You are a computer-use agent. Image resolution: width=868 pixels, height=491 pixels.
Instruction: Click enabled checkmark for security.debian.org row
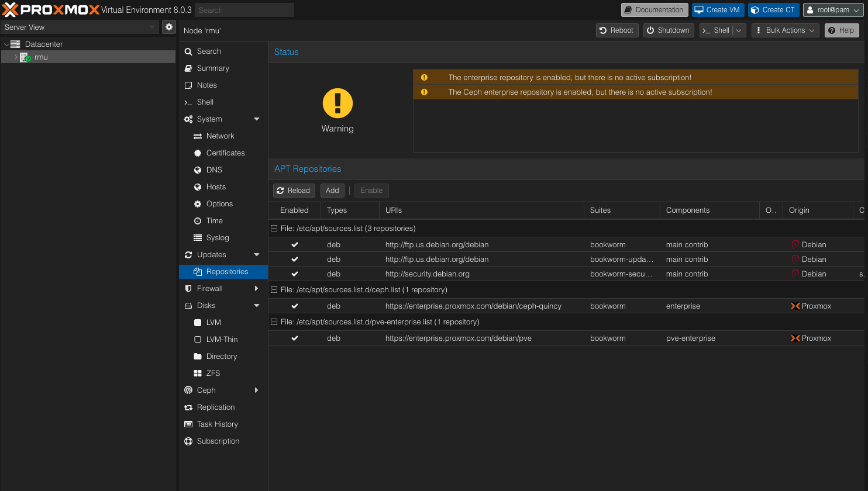295,274
